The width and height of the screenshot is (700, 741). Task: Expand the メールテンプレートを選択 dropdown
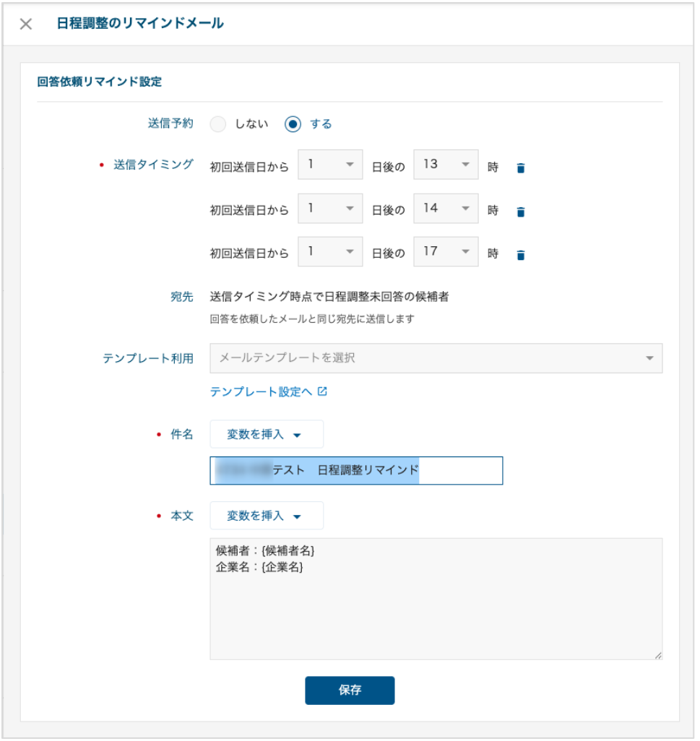436,358
